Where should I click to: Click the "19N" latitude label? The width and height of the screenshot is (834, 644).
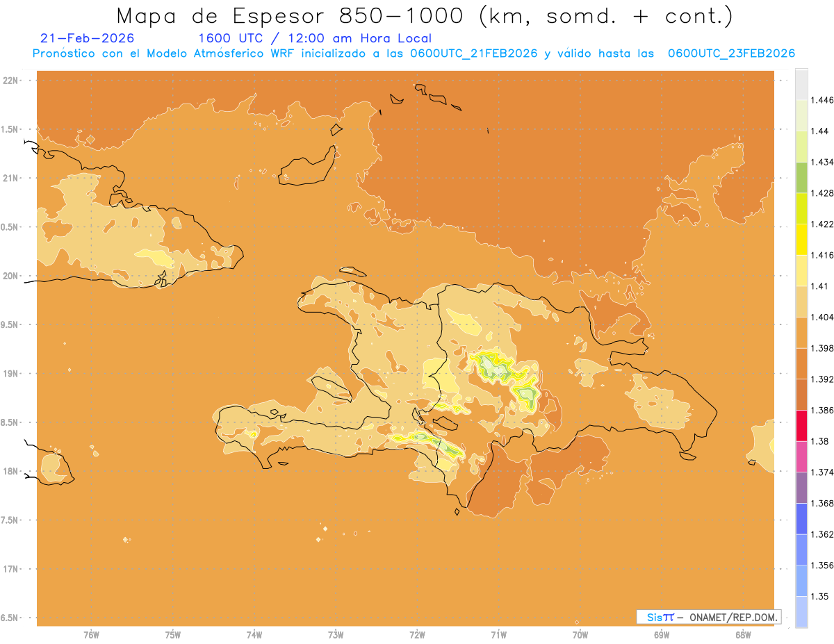pyautogui.click(x=11, y=374)
